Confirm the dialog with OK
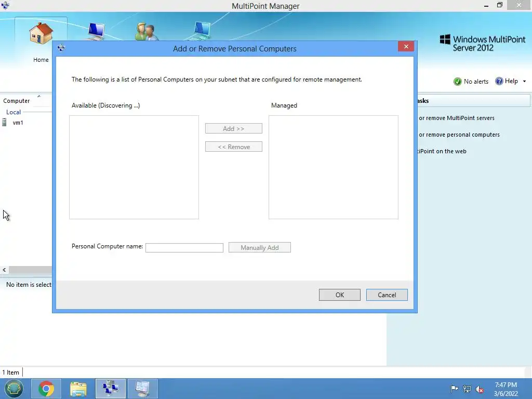532x399 pixels. (x=340, y=295)
